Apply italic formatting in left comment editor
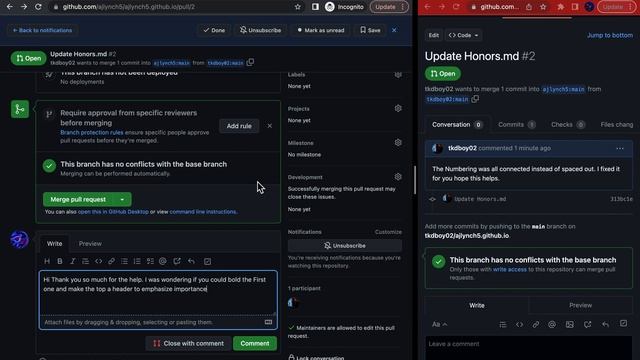Viewport: 640px width, 360px height. coord(73,261)
